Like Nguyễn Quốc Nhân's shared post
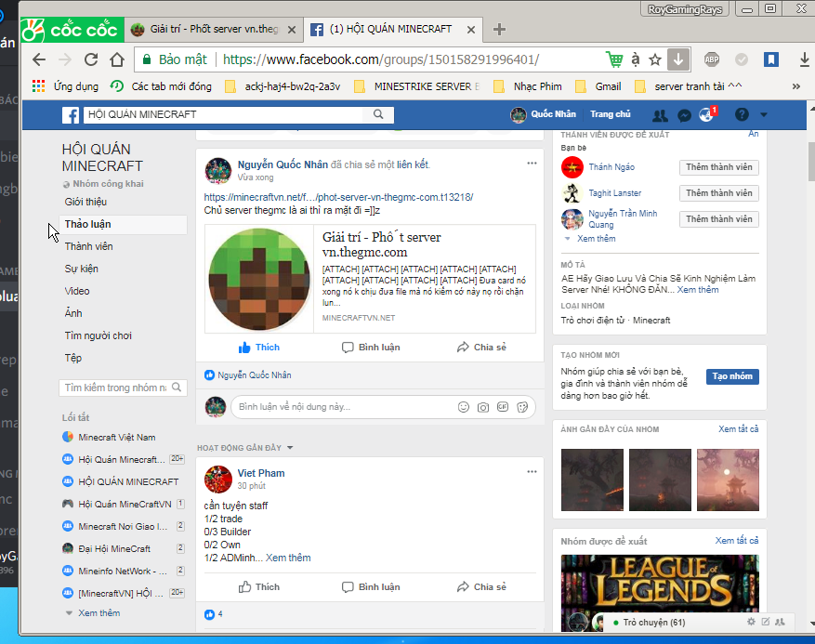The image size is (815, 644). tap(258, 348)
